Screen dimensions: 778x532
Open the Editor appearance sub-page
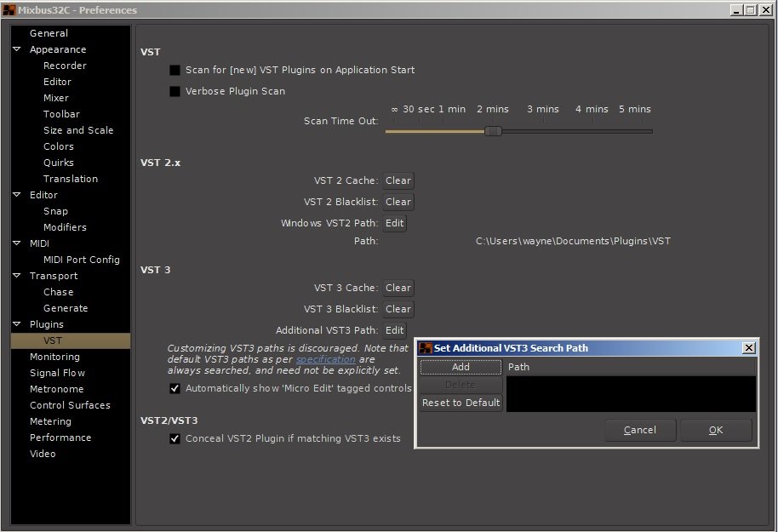tap(57, 82)
